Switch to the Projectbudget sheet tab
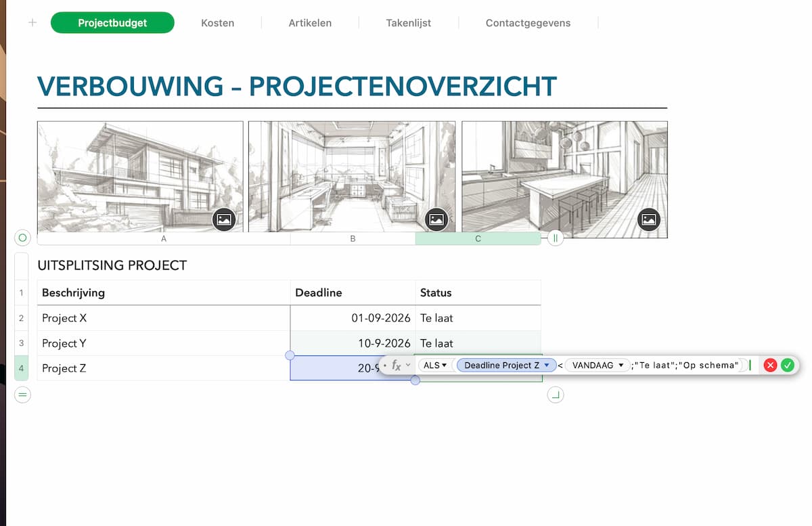Screen dimensions: 812x526 tap(112, 23)
